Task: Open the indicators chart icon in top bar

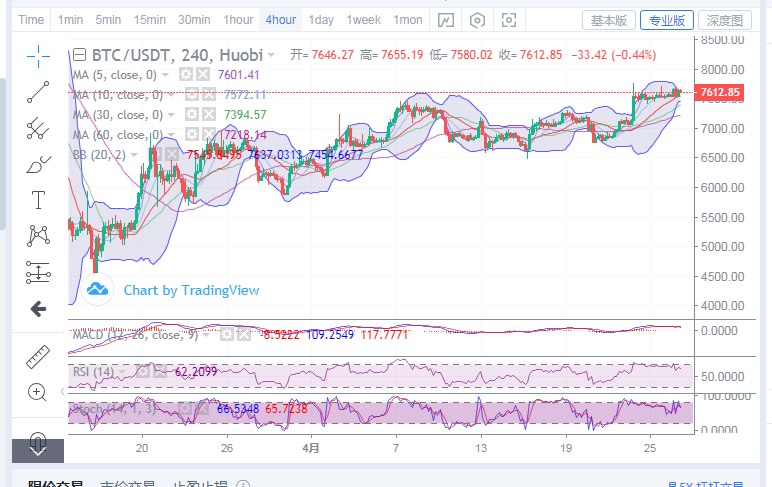Action: 446,20
